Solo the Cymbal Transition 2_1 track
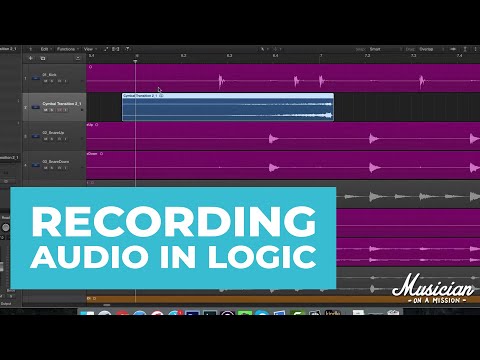Image resolution: width=480 pixels, height=360 pixels. pos(52,110)
